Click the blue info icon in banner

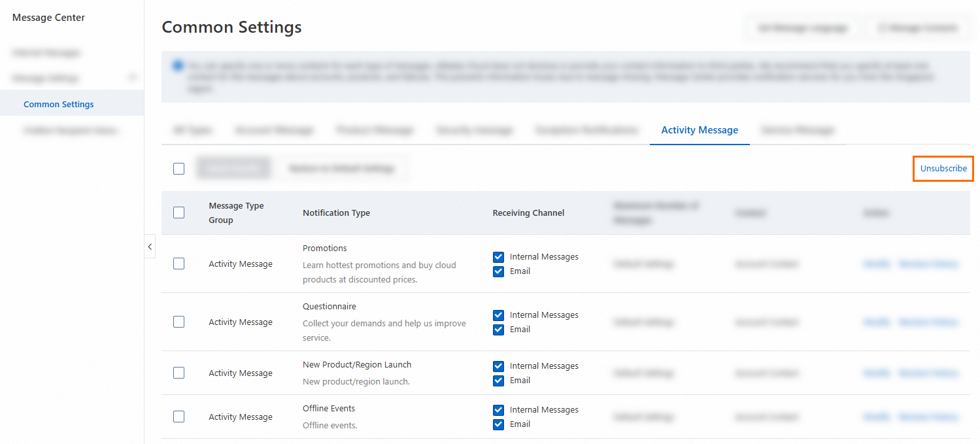click(x=178, y=65)
